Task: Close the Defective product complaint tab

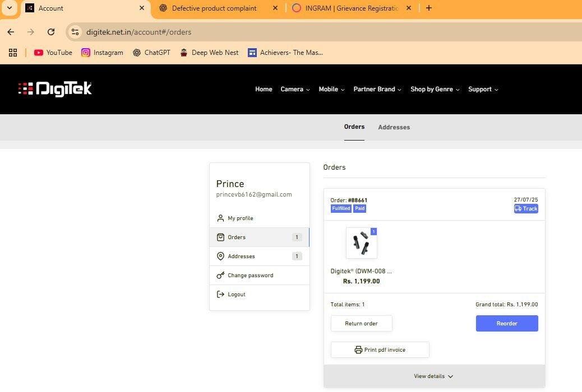Action: (275, 8)
